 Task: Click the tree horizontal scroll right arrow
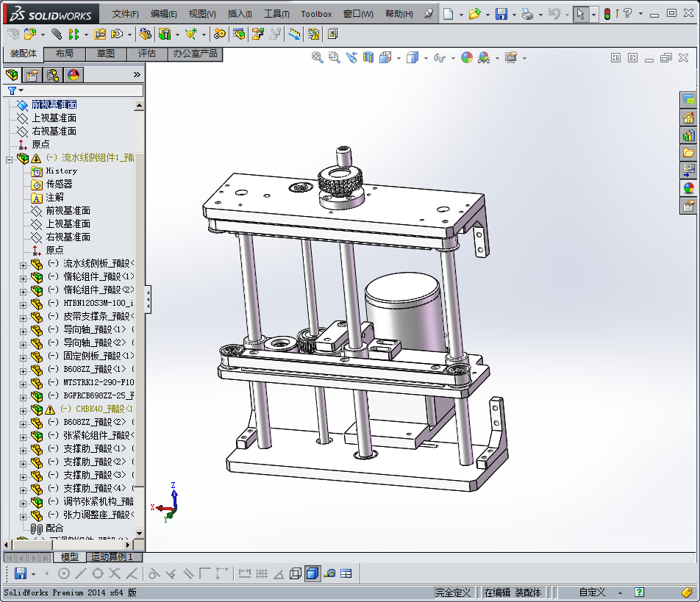pos(128,545)
